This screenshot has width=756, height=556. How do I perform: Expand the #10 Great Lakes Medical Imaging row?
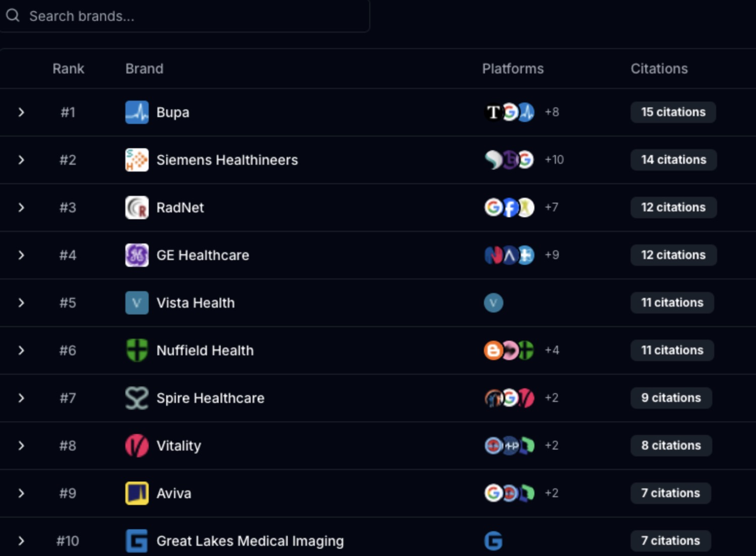[21, 541]
